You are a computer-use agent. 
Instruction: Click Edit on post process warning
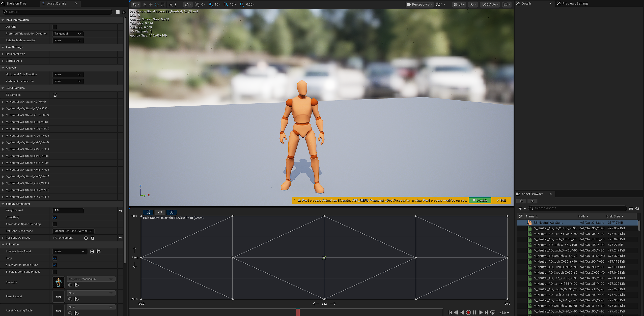501,200
